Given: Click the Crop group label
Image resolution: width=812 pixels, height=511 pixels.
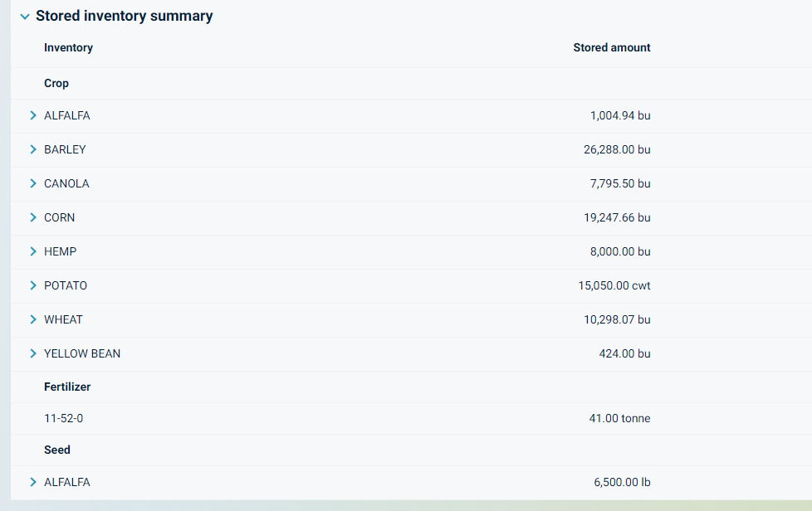Looking at the screenshot, I should point(56,84).
